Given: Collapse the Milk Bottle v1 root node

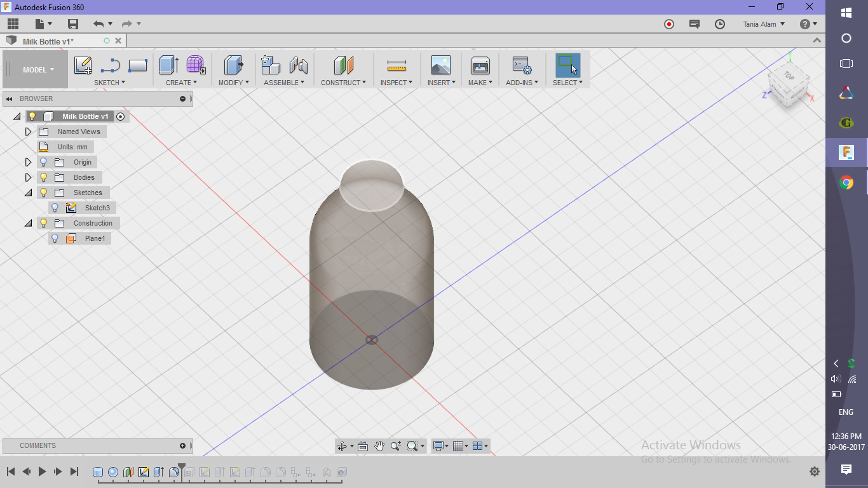Looking at the screenshot, I should tap(17, 116).
